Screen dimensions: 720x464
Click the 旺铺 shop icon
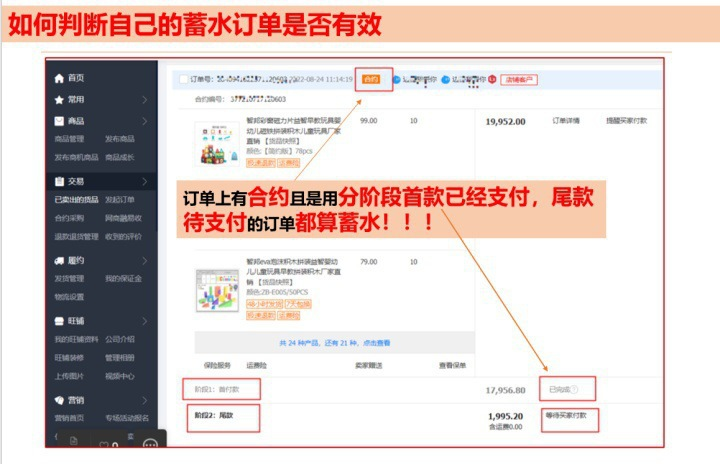[x=59, y=321]
